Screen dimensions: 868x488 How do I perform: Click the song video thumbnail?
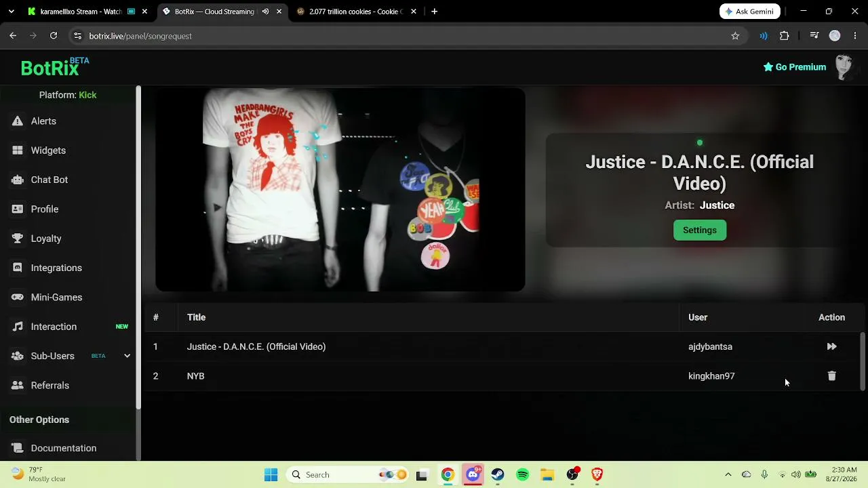340,190
